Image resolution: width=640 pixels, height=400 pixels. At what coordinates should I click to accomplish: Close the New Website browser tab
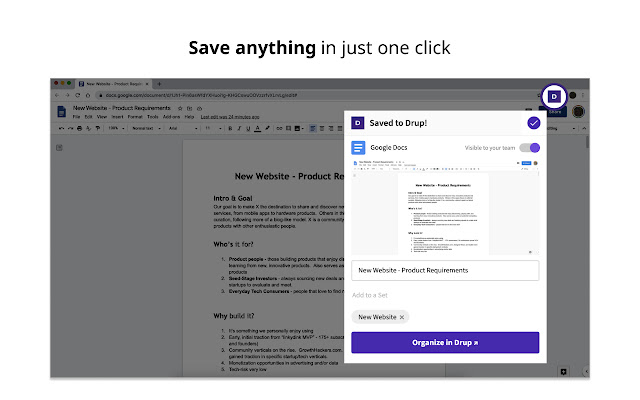147,84
